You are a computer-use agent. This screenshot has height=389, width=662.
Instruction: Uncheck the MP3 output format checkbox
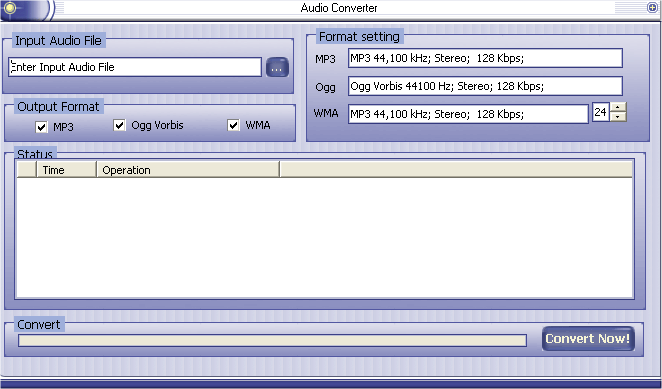click(x=41, y=127)
